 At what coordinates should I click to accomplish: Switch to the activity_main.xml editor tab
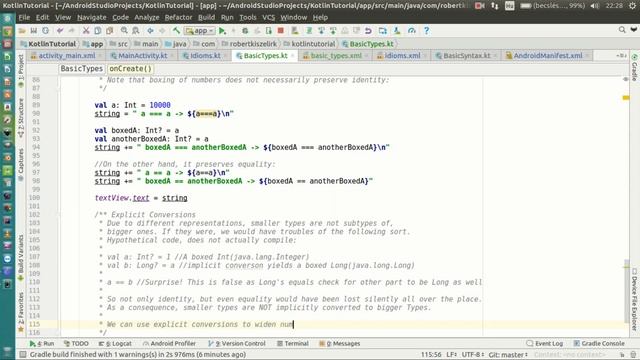point(67,56)
